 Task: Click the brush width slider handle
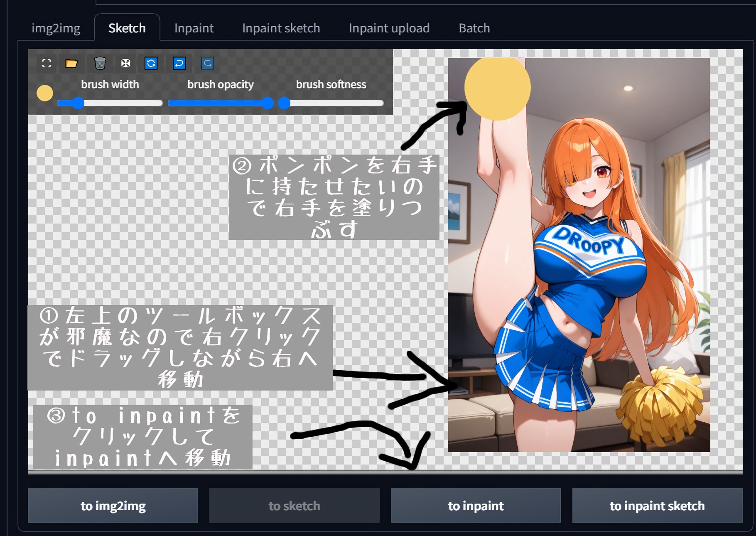coord(78,103)
